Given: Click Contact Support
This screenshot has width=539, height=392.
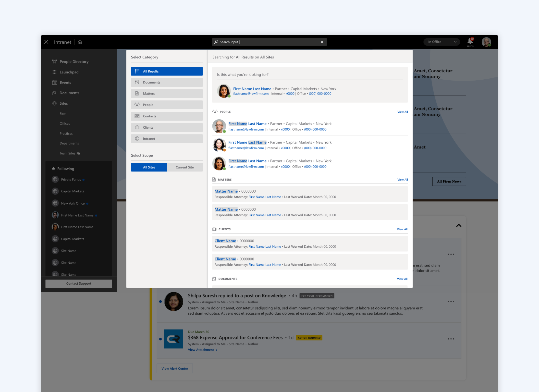Looking at the screenshot, I should pyautogui.click(x=79, y=283).
